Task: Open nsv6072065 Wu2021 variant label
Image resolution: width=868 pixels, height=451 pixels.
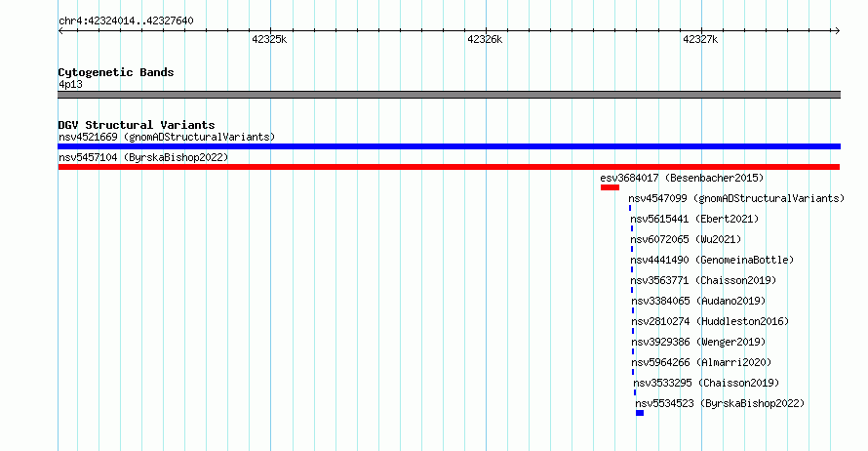Action: [x=686, y=239]
